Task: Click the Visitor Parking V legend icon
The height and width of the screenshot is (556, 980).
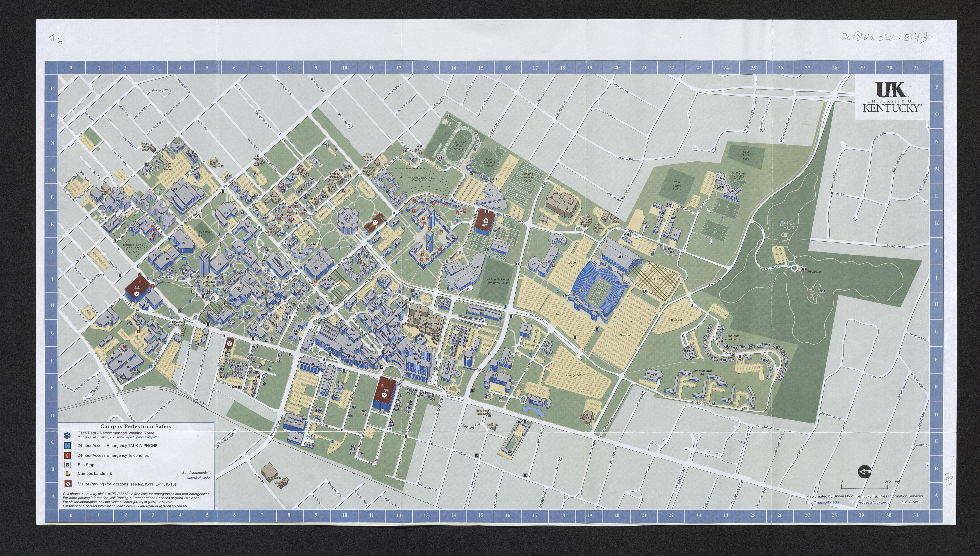Action: point(68,484)
